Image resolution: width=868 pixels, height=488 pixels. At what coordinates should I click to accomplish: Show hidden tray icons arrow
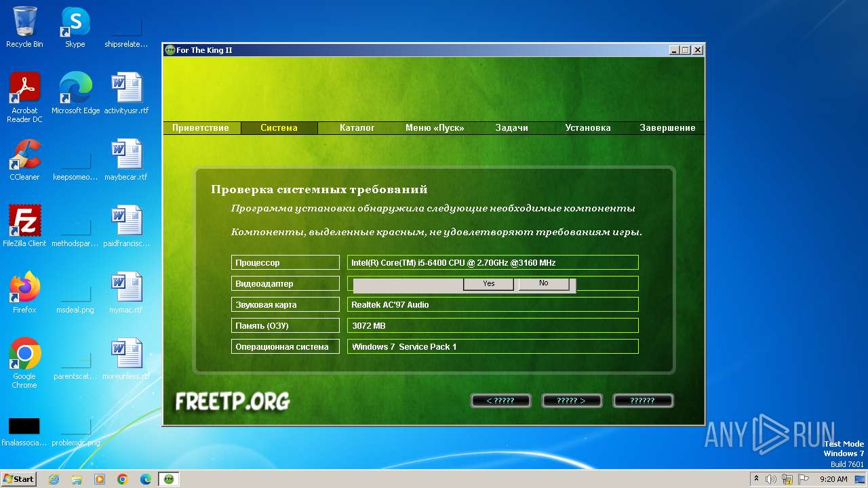click(756, 479)
